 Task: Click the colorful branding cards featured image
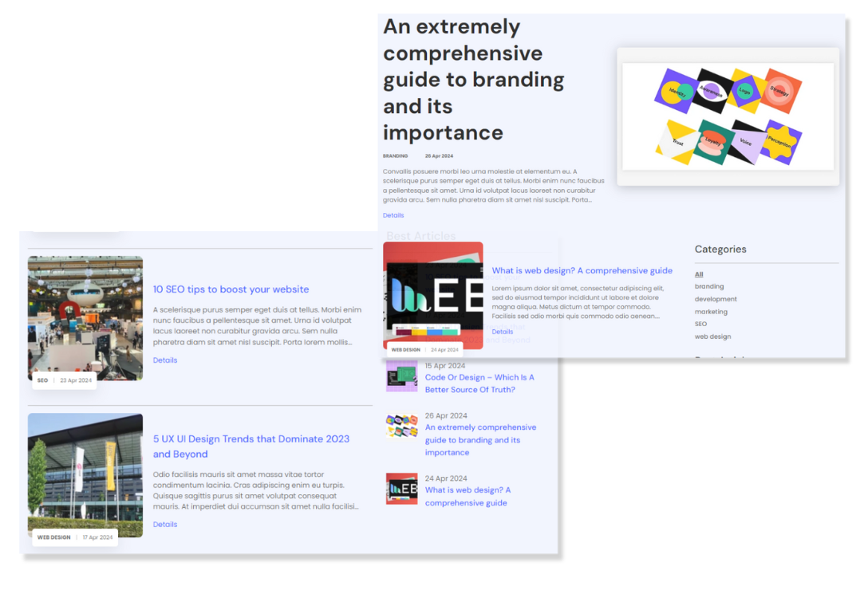(728, 116)
